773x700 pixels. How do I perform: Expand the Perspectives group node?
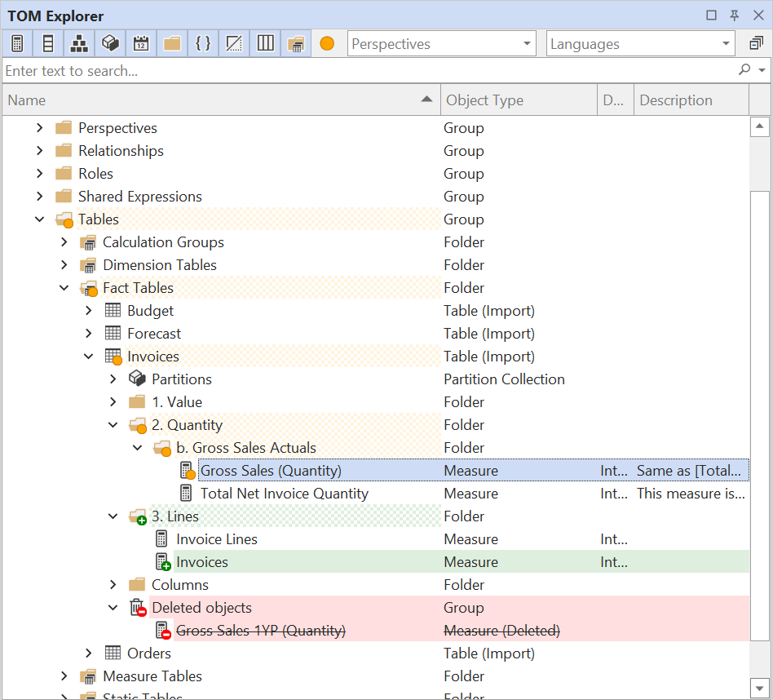pos(40,128)
